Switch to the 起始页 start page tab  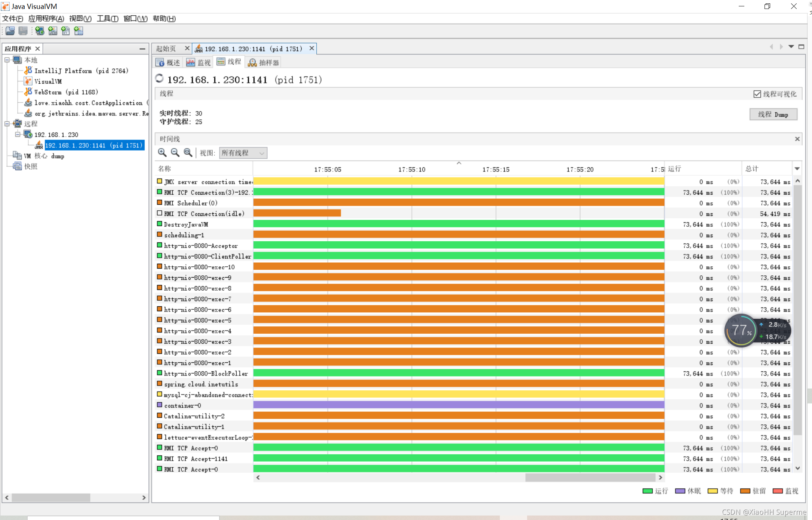point(166,49)
